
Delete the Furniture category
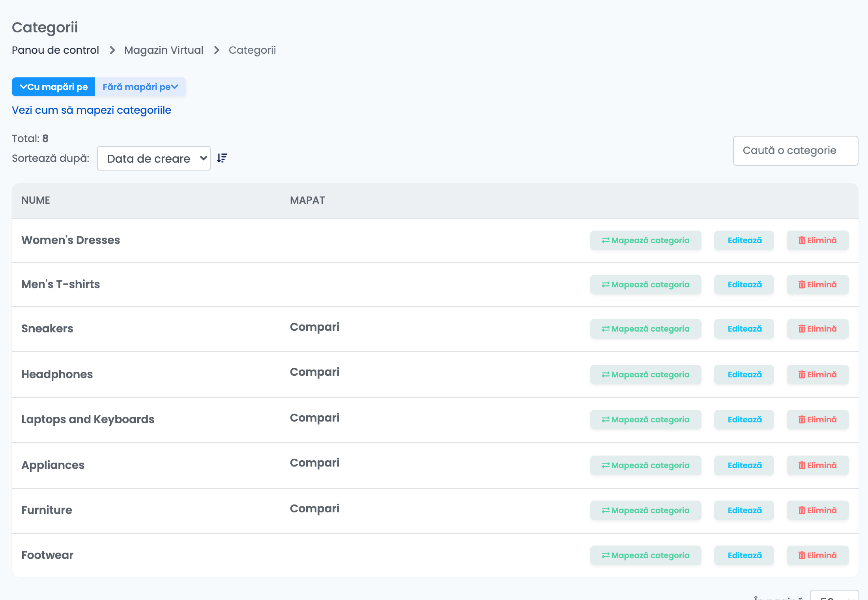(x=818, y=510)
